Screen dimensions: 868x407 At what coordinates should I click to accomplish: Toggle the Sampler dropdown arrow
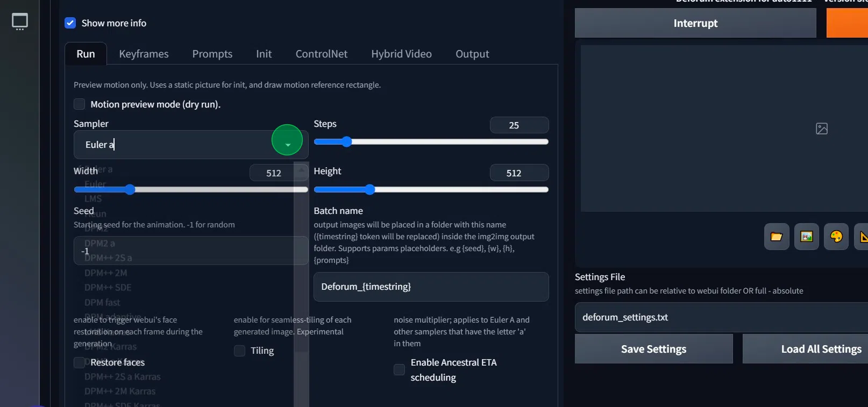pos(288,145)
